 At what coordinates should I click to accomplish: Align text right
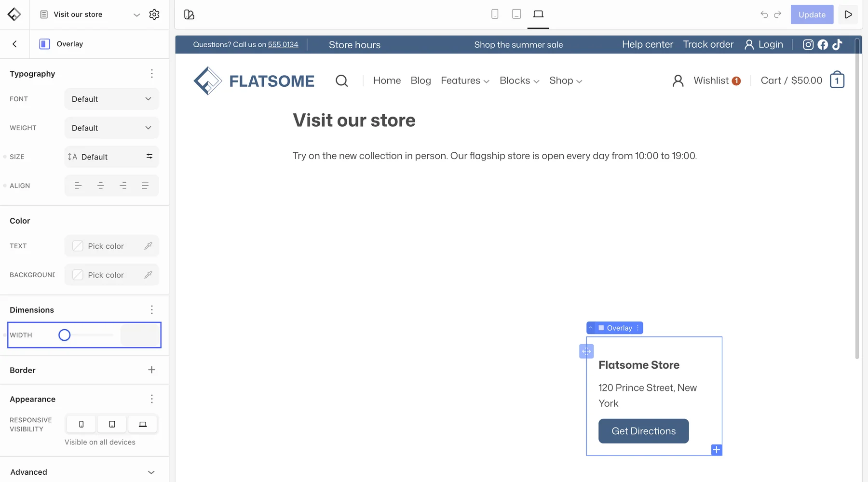(123, 186)
